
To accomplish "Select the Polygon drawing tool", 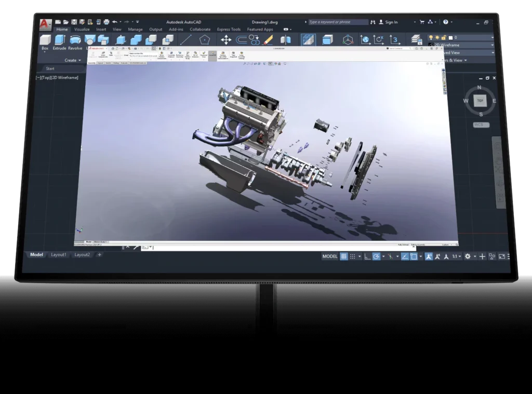I will pos(204,40).
